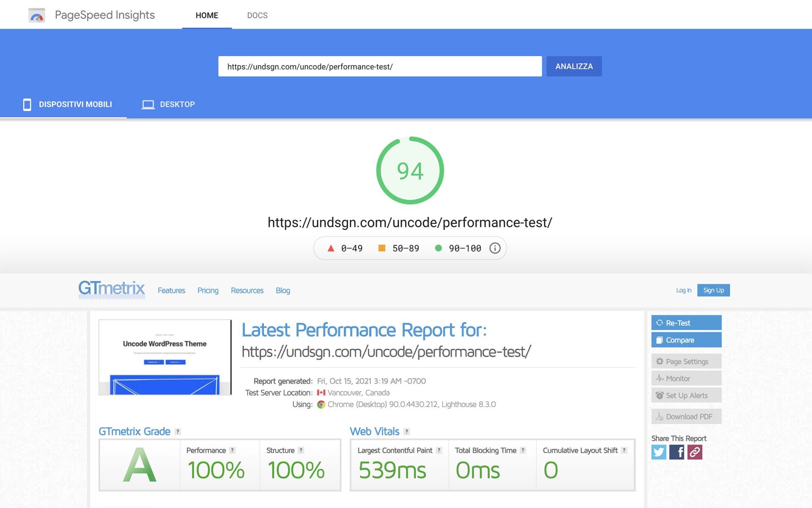This screenshot has width=812, height=508.
Task: Click the Log In link
Action: (683, 290)
